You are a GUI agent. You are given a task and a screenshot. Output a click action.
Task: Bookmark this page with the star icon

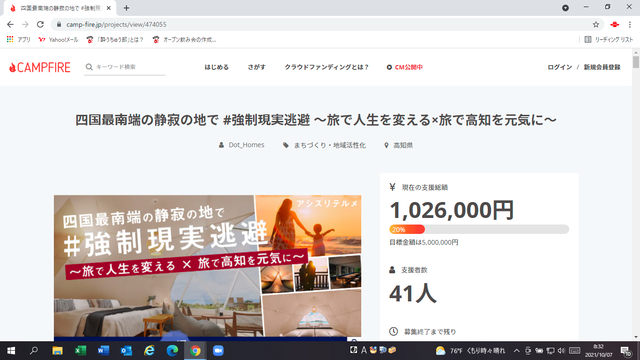click(596, 24)
